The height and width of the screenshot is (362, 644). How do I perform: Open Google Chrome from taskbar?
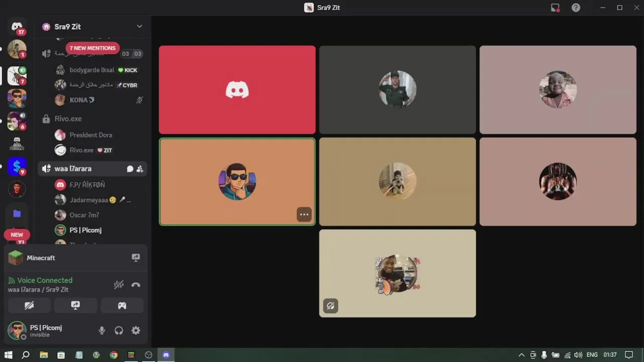pos(114,355)
